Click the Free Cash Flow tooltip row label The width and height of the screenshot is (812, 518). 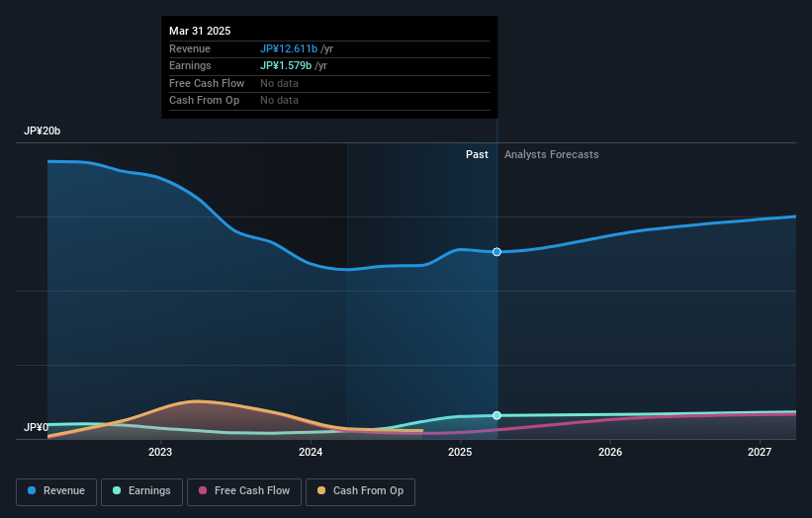tap(207, 83)
